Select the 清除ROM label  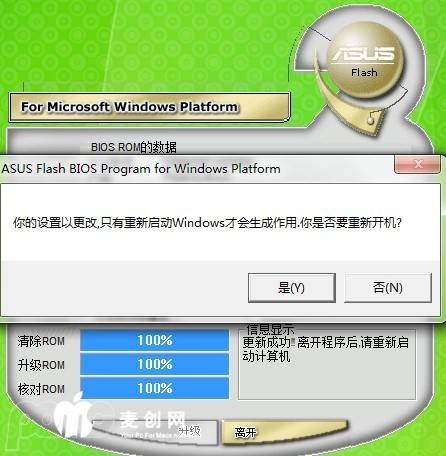[x=41, y=341]
